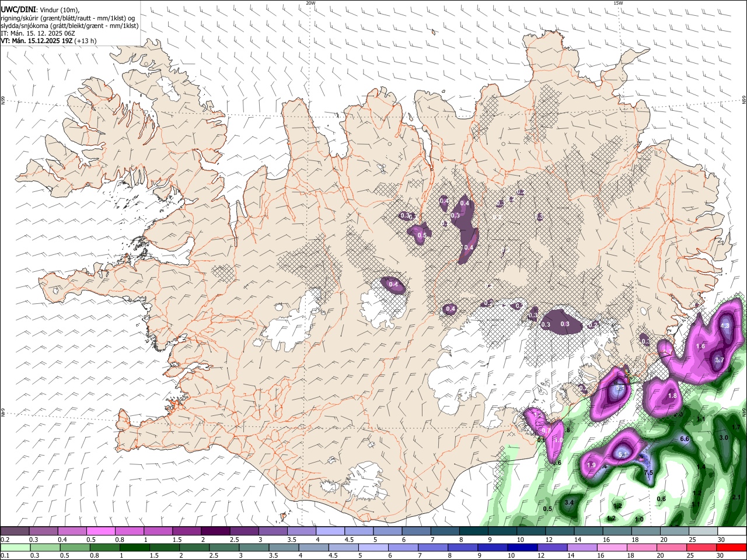Click the 15W longitude label
747x560 pixels.
point(618,3)
